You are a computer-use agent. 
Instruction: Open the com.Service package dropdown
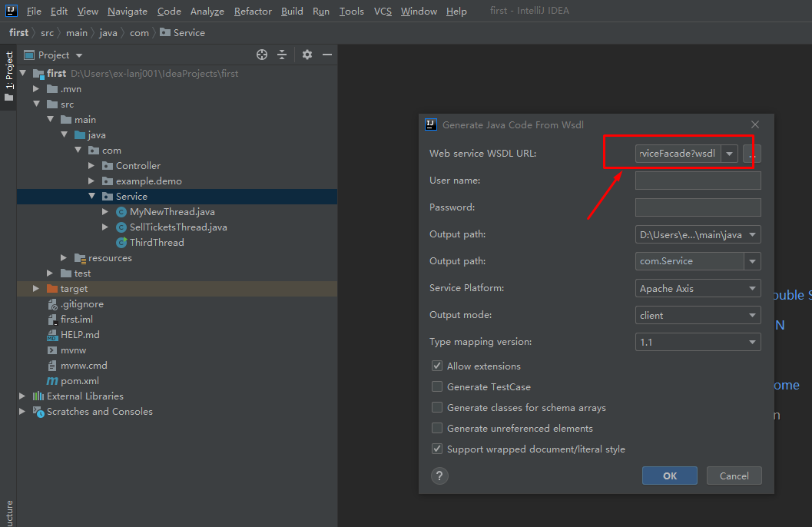(x=752, y=261)
